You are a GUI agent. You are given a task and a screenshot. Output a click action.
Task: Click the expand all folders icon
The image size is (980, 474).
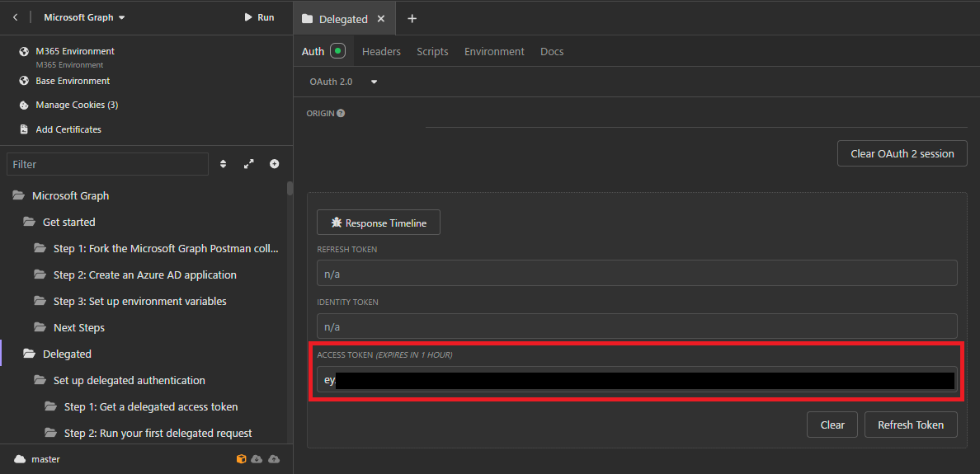pyautogui.click(x=249, y=164)
